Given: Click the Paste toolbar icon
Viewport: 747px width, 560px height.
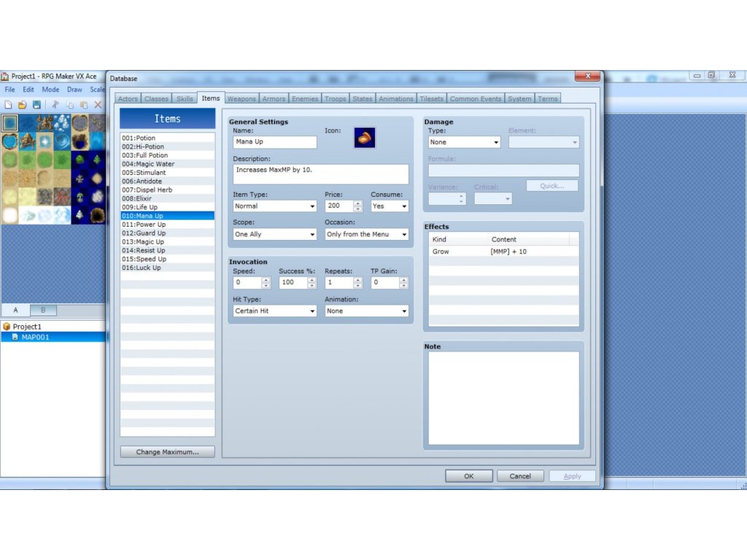Looking at the screenshot, I should coord(84,105).
